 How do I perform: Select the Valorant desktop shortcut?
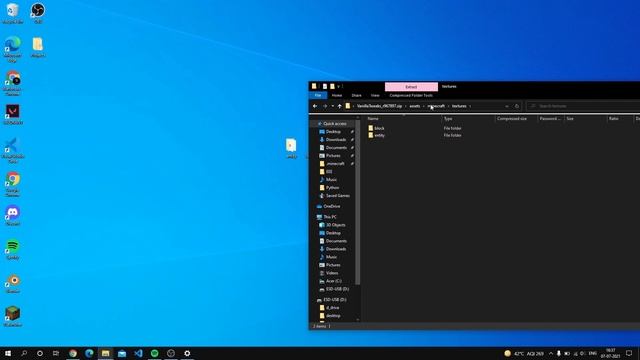[x=13, y=114]
